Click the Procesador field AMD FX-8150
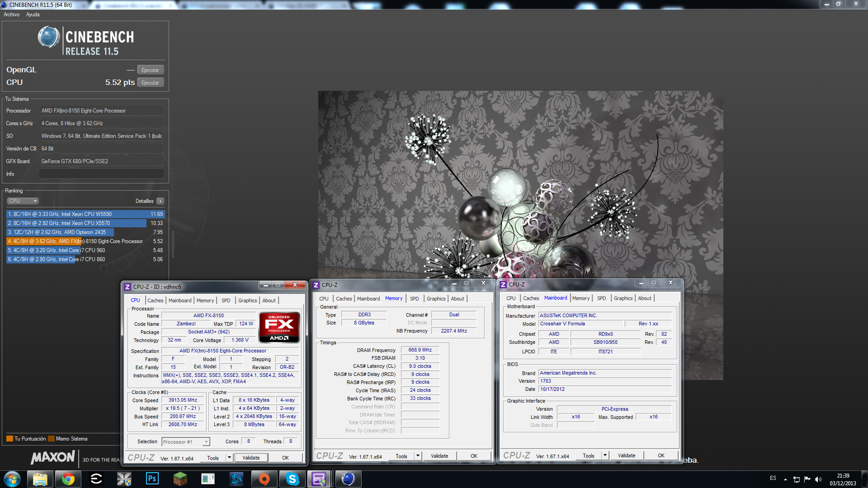 [x=102, y=111]
